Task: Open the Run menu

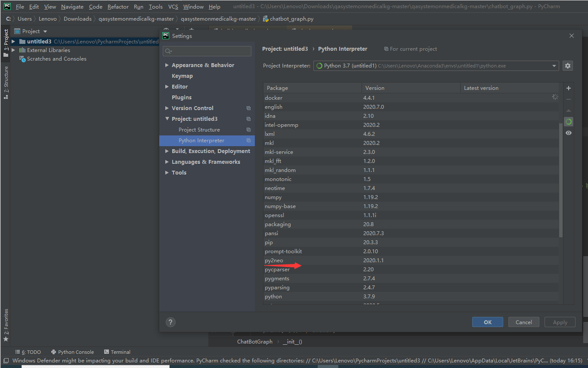Action: 139,7
